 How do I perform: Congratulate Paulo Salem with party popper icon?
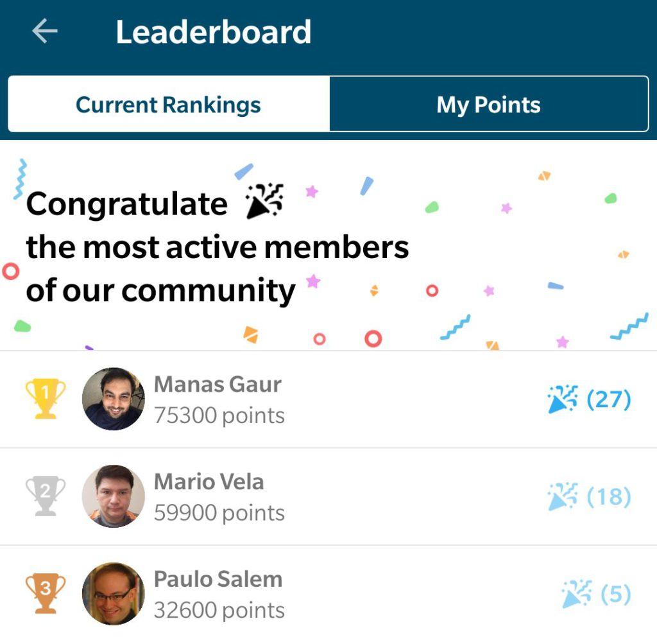click(x=577, y=594)
